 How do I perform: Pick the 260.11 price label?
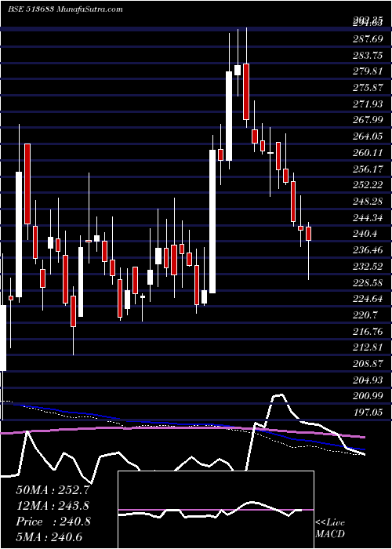(368, 153)
